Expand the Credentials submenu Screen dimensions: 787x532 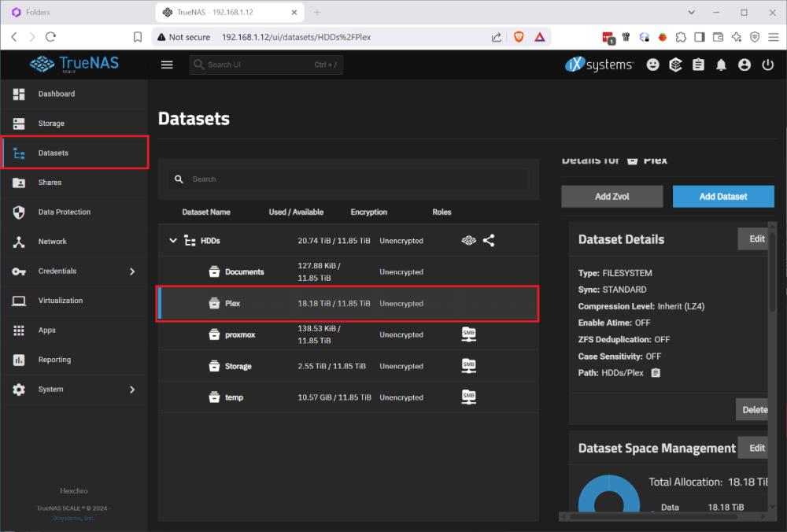tap(132, 272)
